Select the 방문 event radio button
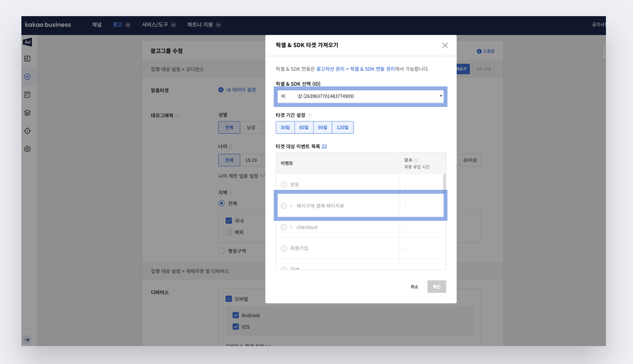Viewport: 633px width, 364px height. [284, 185]
